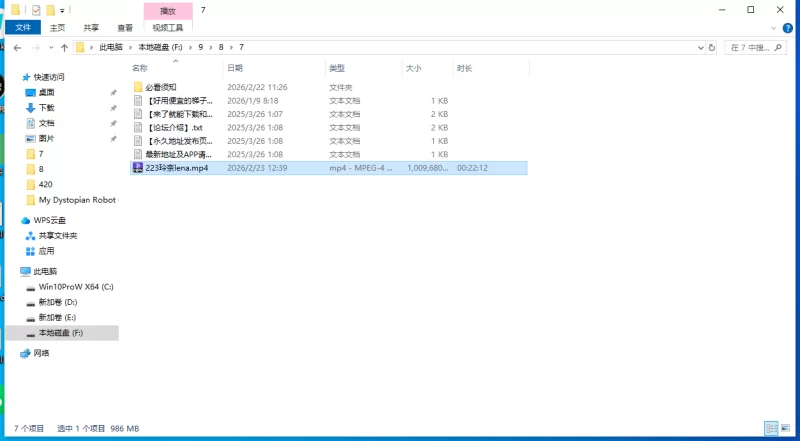Screen dimensions: 800x441
Task: Open My Dystopian Robot folder in sidebar
Action: click(77, 200)
